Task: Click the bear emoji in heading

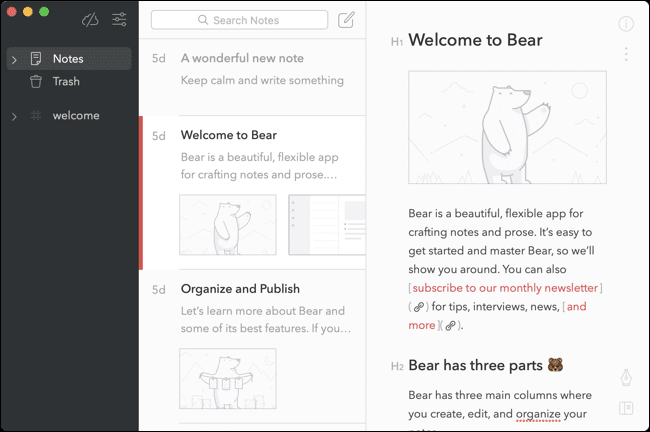Action: pyautogui.click(x=555, y=365)
